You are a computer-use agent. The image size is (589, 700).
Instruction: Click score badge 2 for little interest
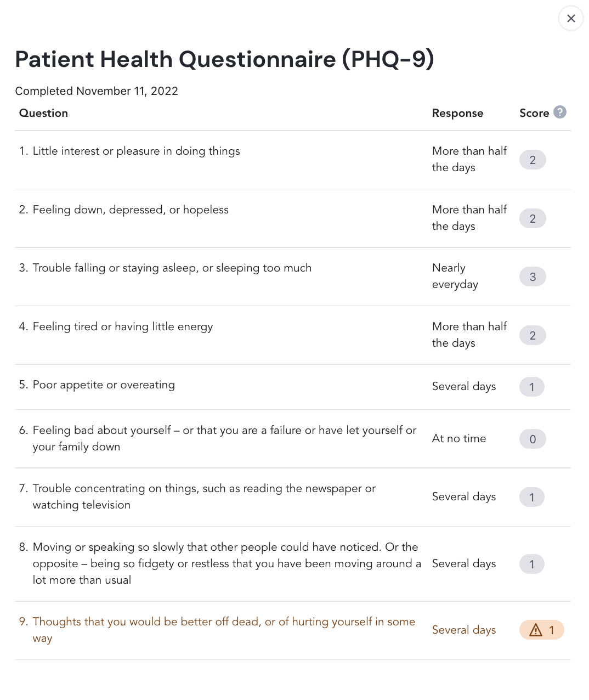(x=532, y=160)
